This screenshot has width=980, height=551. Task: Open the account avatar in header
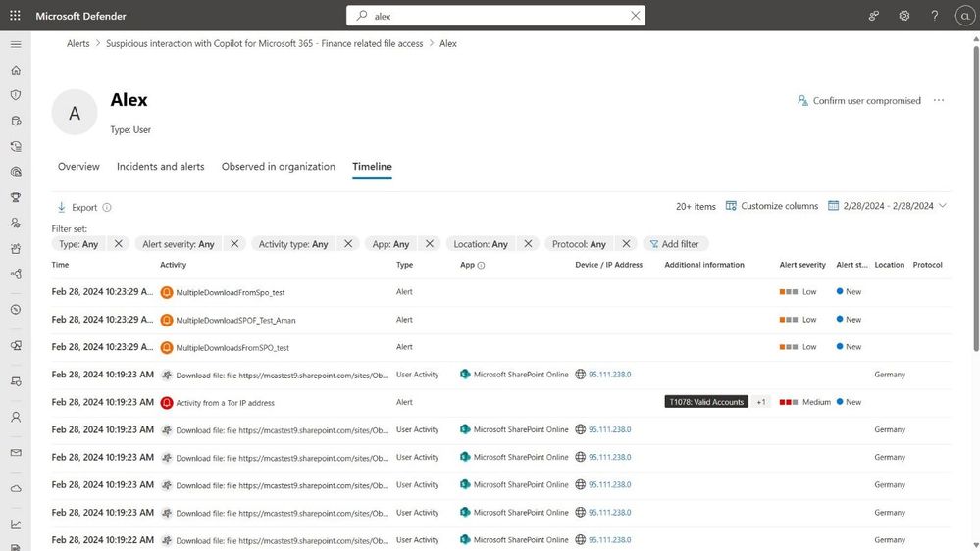click(x=965, y=16)
